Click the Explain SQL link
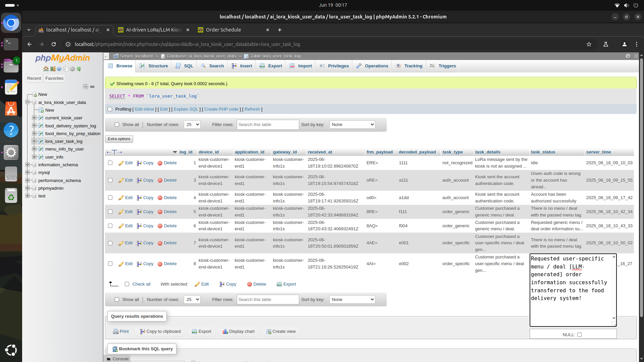This screenshot has height=362, width=644. pyautogui.click(x=186, y=109)
